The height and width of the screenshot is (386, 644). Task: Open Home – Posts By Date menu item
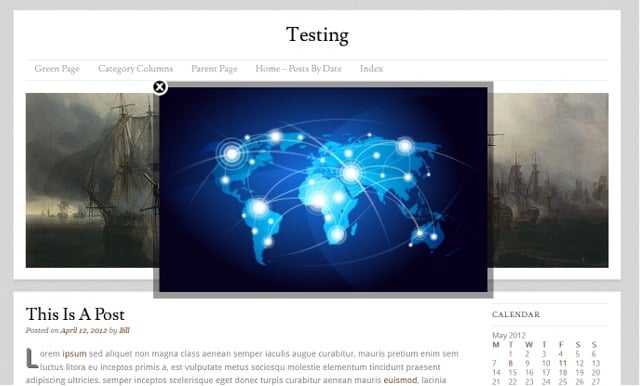click(x=299, y=69)
